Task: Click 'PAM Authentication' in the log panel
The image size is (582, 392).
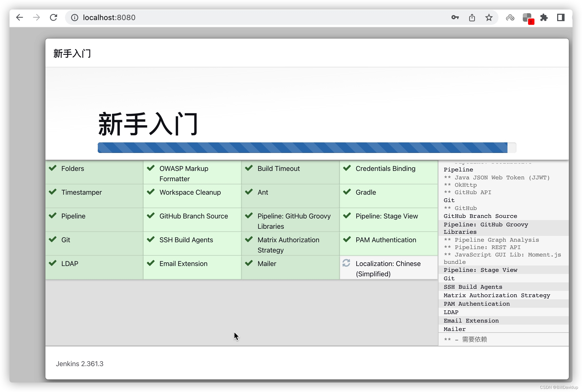Action: pyautogui.click(x=477, y=304)
